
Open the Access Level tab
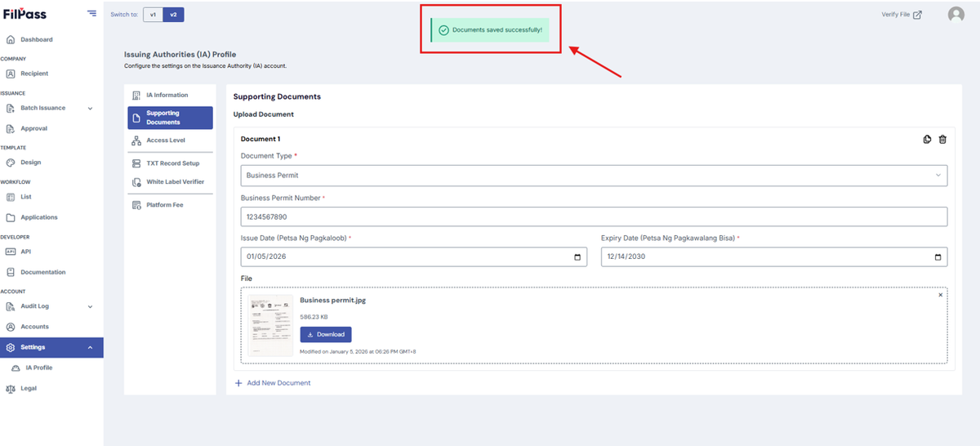click(x=170, y=140)
